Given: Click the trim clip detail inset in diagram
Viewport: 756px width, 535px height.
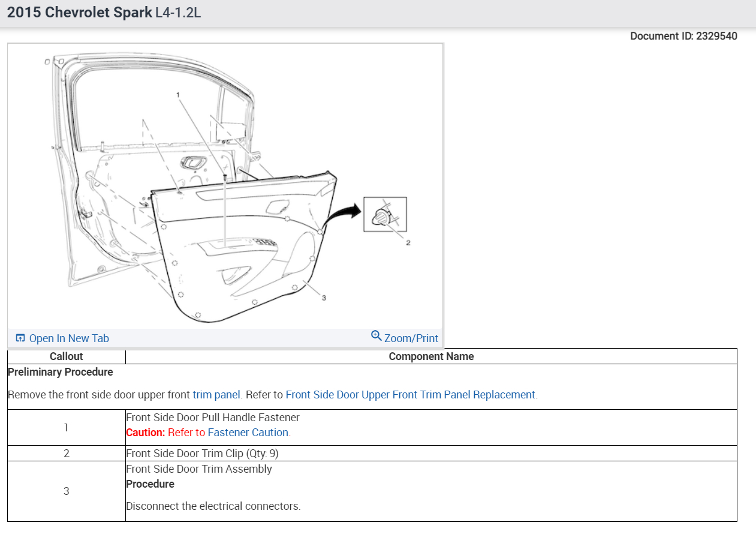Looking at the screenshot, I should point(385,214).
